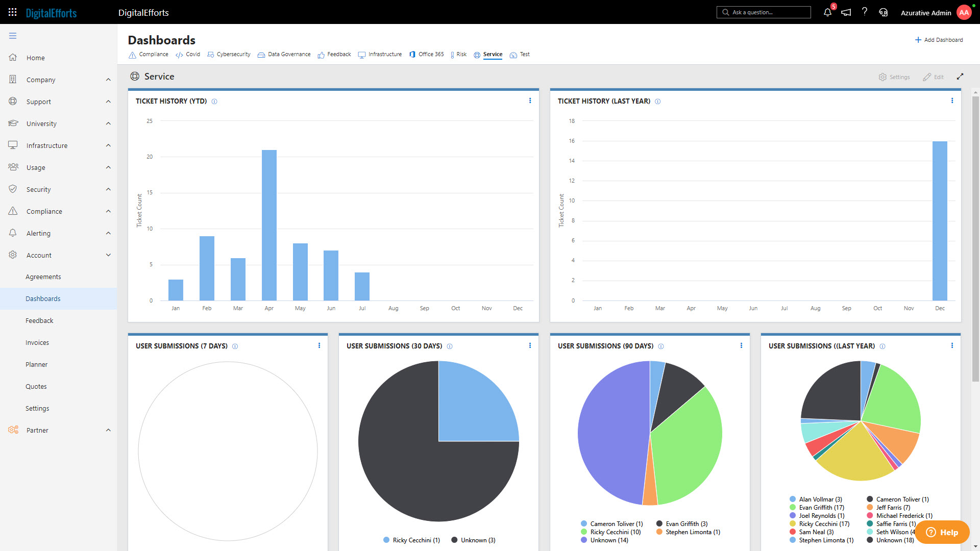Click the Service dashboard icon

tap(477, 54)
